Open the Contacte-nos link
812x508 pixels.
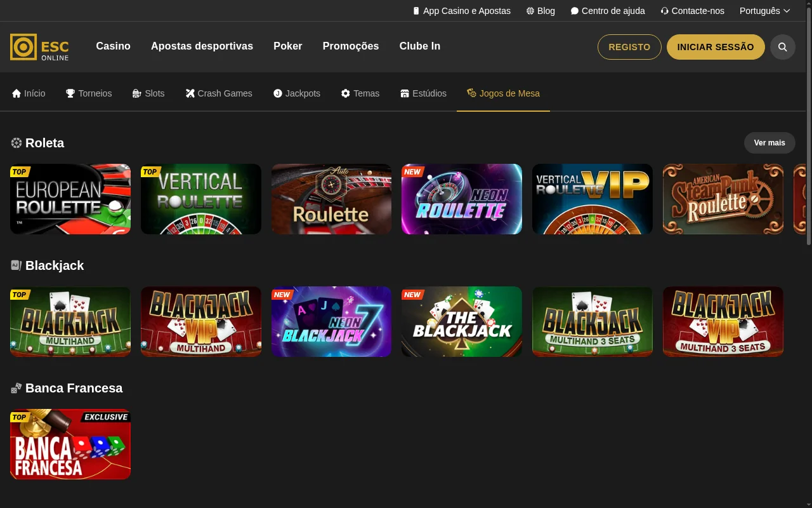(x=692, y=11)
